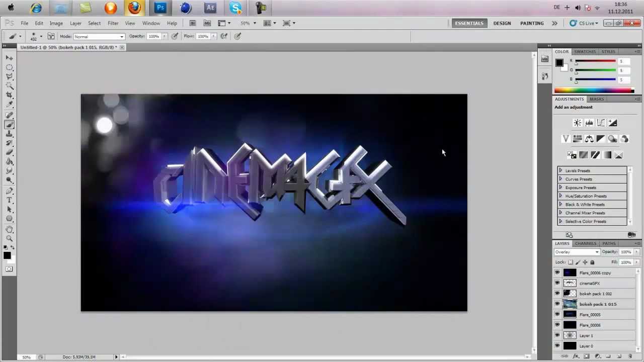
Task: Open the CS Live dropdown
Action: click(584, 23)
